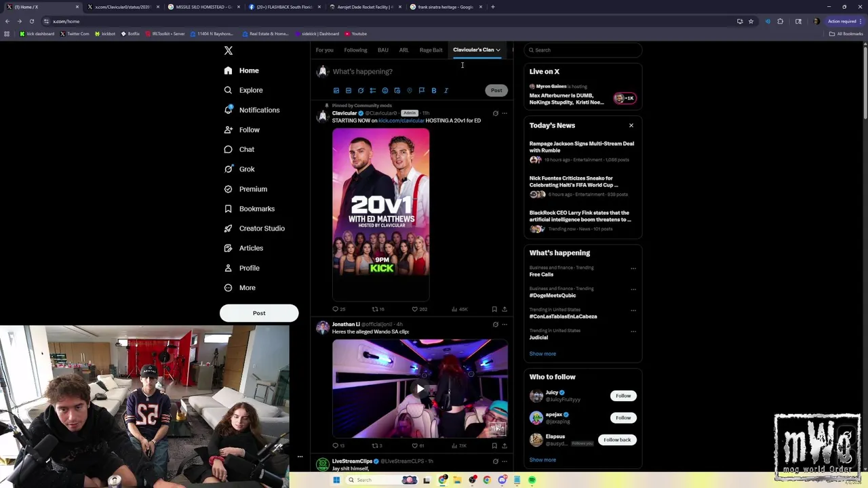Open options for Judicial trend
868x488 pixels.
(633, 331)
